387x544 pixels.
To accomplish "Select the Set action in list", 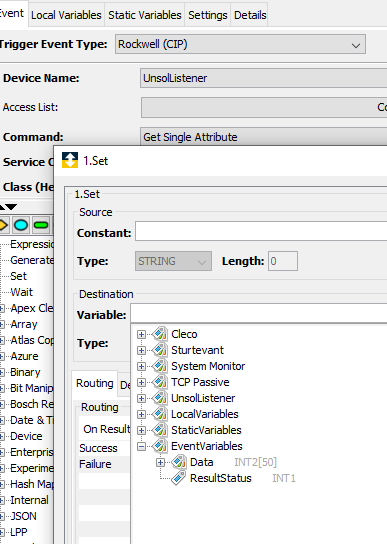I will point(18,276).
